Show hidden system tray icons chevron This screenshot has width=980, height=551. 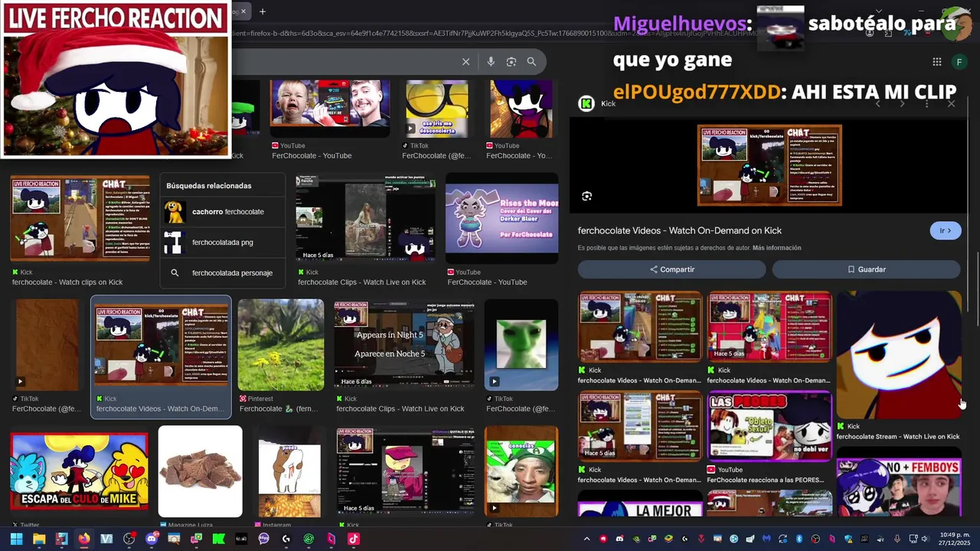(x=586, y=539)
